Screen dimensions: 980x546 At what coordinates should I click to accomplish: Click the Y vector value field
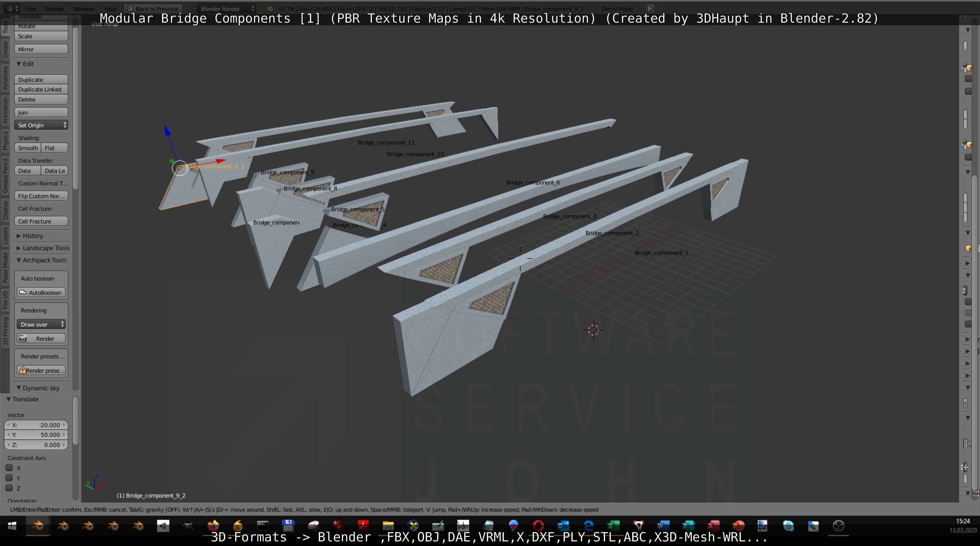(36, 435)
